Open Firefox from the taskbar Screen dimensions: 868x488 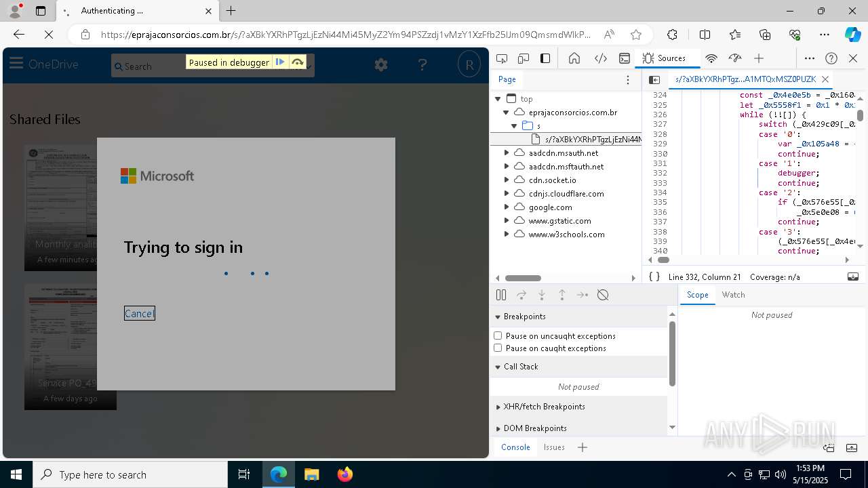[x=345, y=474]
